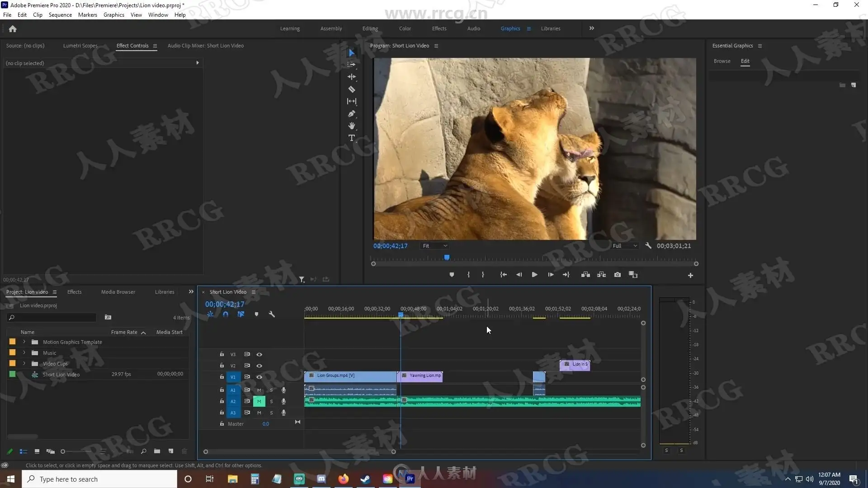
Task: Select the Razor tool
Action: (351, 89)
